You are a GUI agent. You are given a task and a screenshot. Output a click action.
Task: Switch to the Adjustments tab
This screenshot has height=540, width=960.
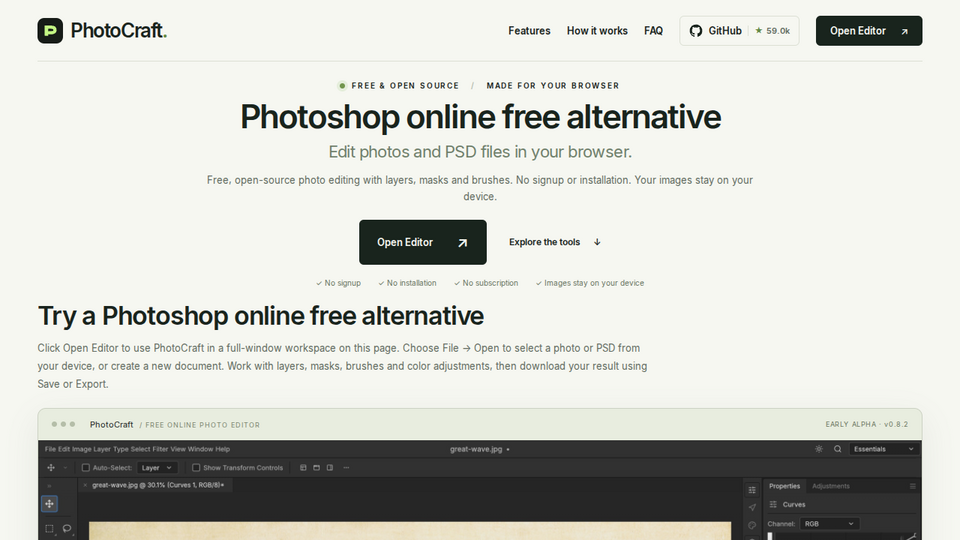click(x=830, y=486)
